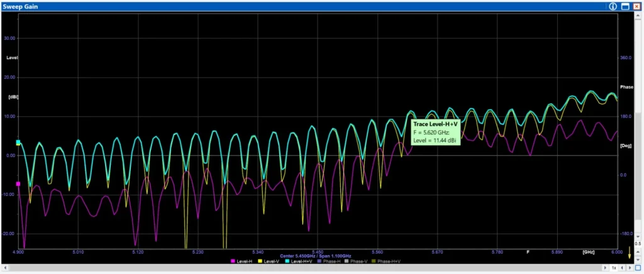Screen dimensions: 644x274
Task: Click the 20.00 level axis value
Action: 9,77
